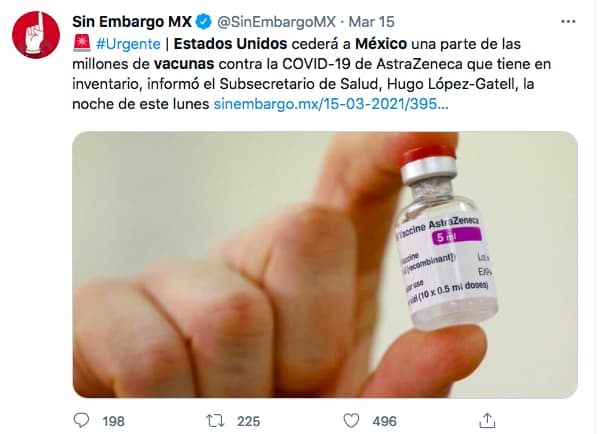Open the sinembargo.mx article link
616x434 pixels.
point(331,104)
